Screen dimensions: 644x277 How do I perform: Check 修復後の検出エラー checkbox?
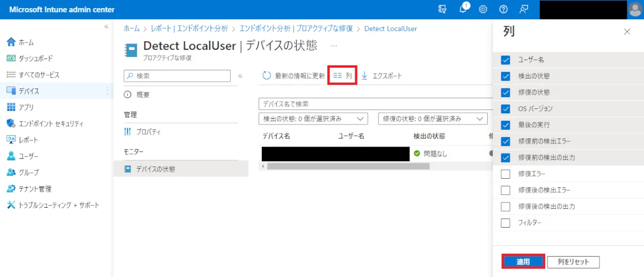pos(505,190)
